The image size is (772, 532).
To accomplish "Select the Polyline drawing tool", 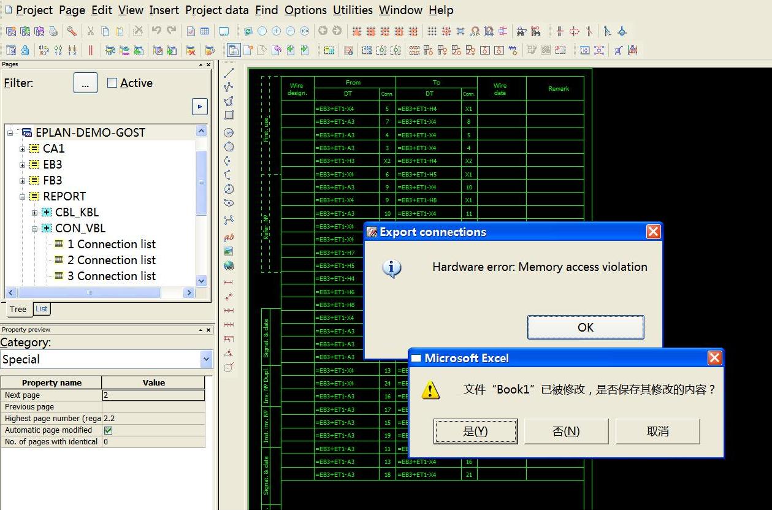I will click(229, 86).
